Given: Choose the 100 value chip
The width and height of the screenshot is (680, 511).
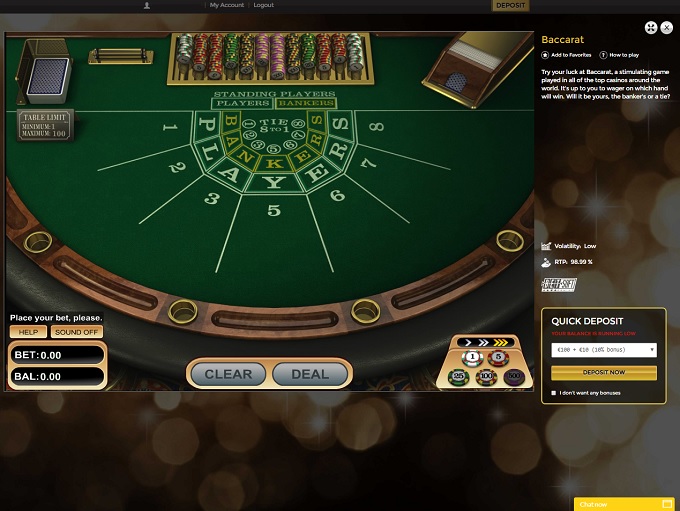Looking at the screenshot, I should click(486, 377).
